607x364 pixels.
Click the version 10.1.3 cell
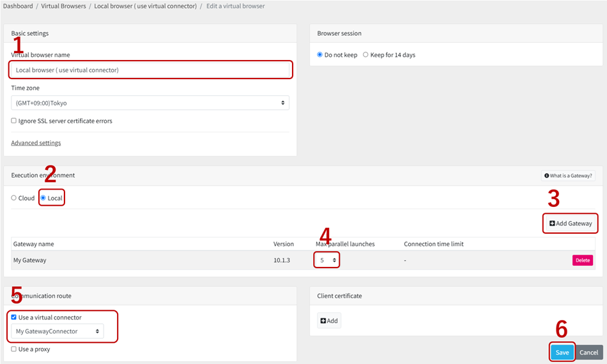coord(282,261)
